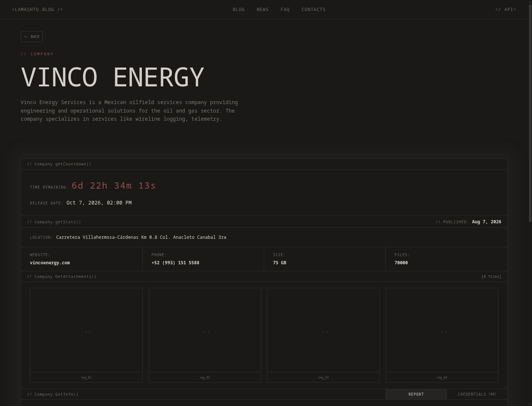Open attachment thumbnail img_04

pyautogui.click(x=442, y=335)
